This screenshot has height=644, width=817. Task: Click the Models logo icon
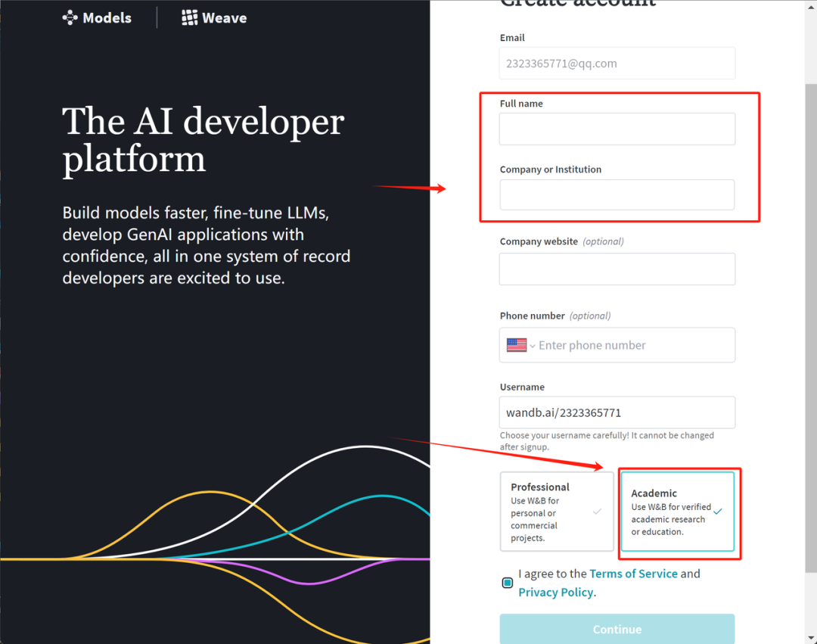click(x=69, y=17)
